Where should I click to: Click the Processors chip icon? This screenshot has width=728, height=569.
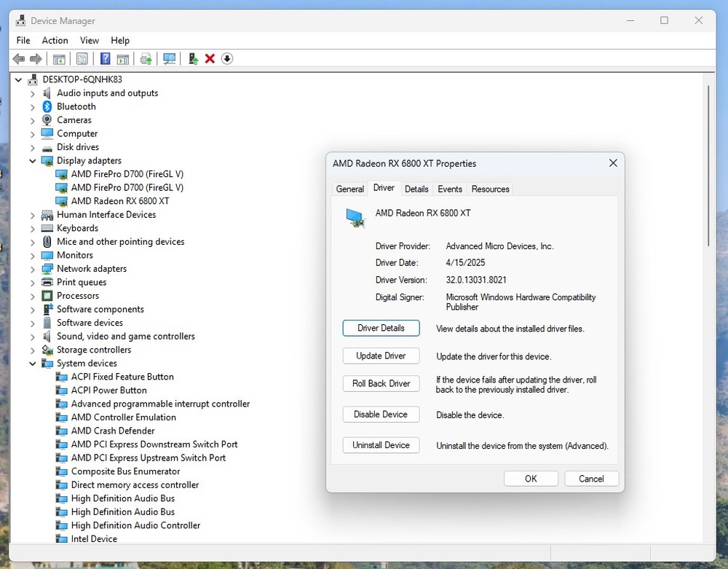pyautogui.click(x=47, y=295)
